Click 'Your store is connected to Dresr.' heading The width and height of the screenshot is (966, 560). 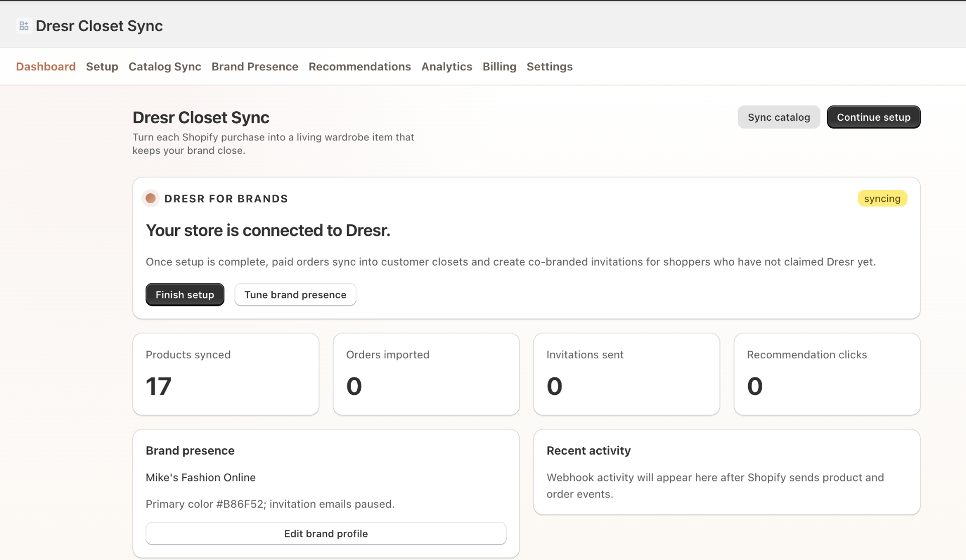click(268, 230)
